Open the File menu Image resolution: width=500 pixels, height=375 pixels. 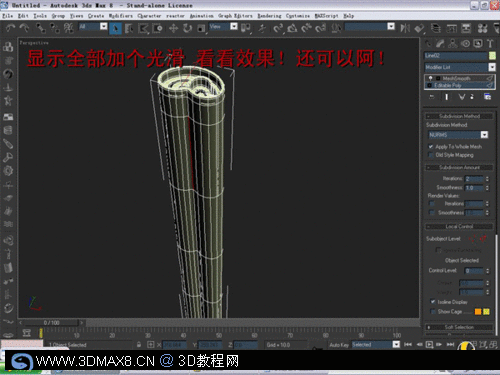click(8, 16)
